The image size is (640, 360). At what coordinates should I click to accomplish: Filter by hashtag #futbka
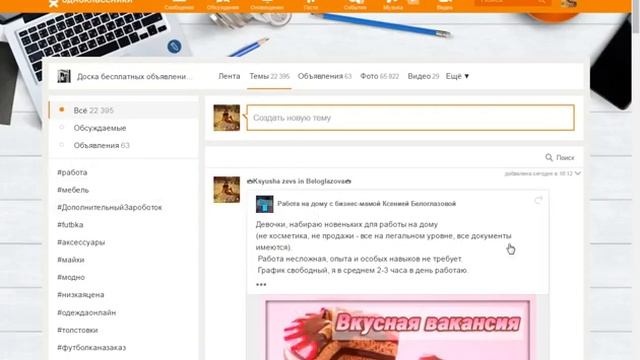pyautogui.click(x=70, y=224)
